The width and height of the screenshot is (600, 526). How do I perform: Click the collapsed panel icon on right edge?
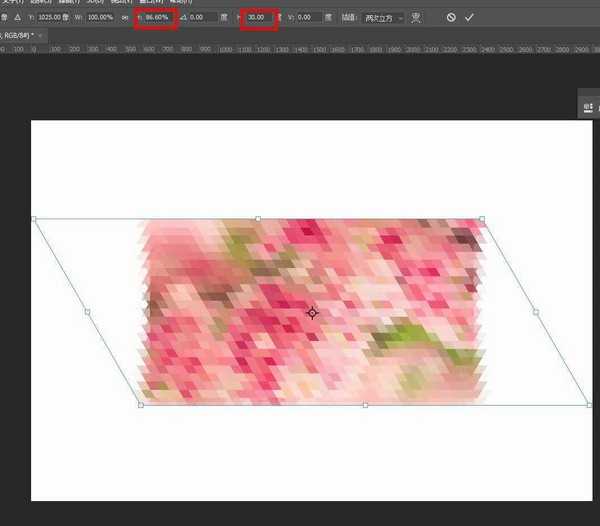589,106
